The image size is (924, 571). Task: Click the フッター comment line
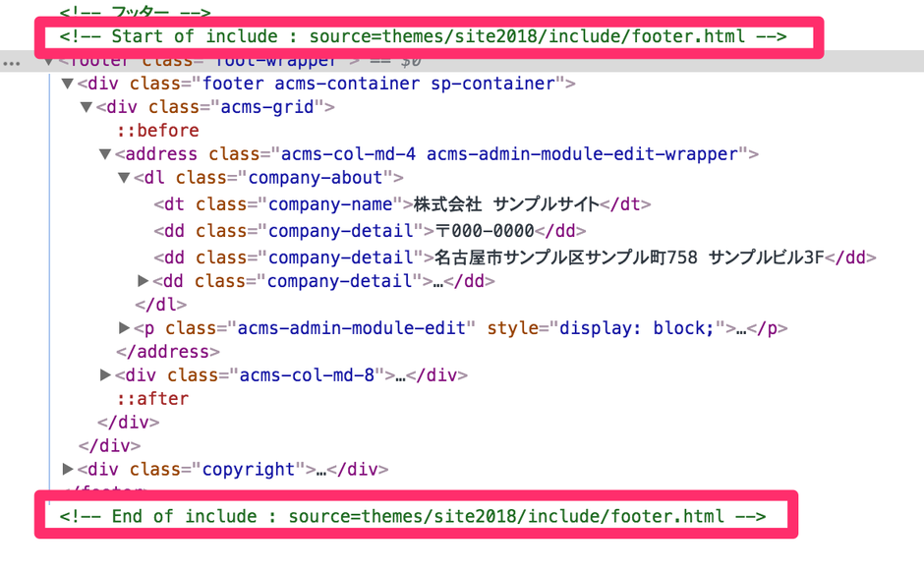click(x=133, y=14)
